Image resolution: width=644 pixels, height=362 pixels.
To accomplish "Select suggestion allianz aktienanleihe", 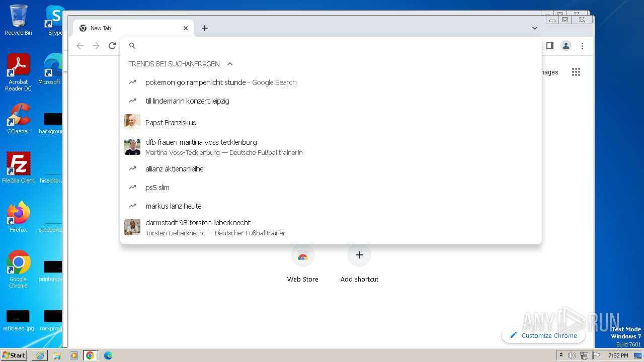I will [331, 169].
